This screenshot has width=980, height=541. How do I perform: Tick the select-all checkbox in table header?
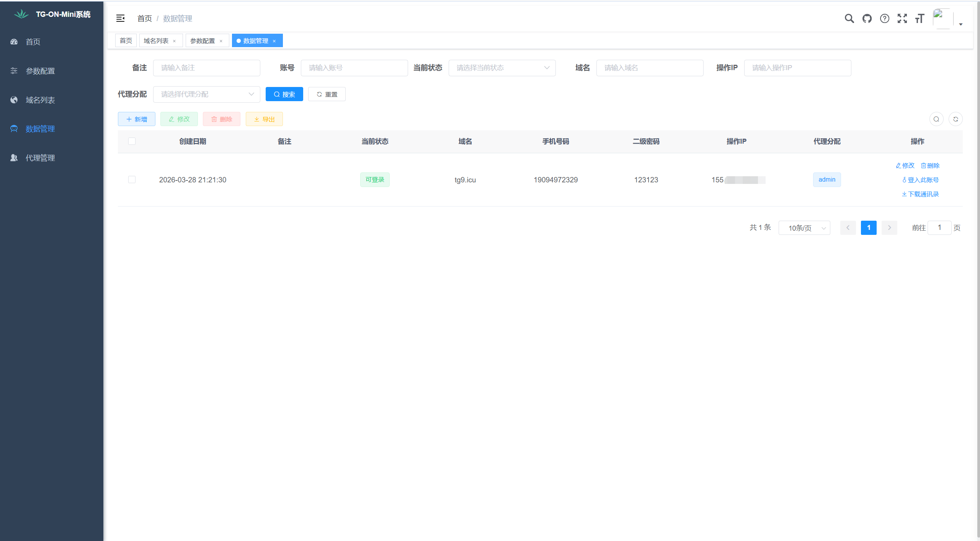pos(132,141)
